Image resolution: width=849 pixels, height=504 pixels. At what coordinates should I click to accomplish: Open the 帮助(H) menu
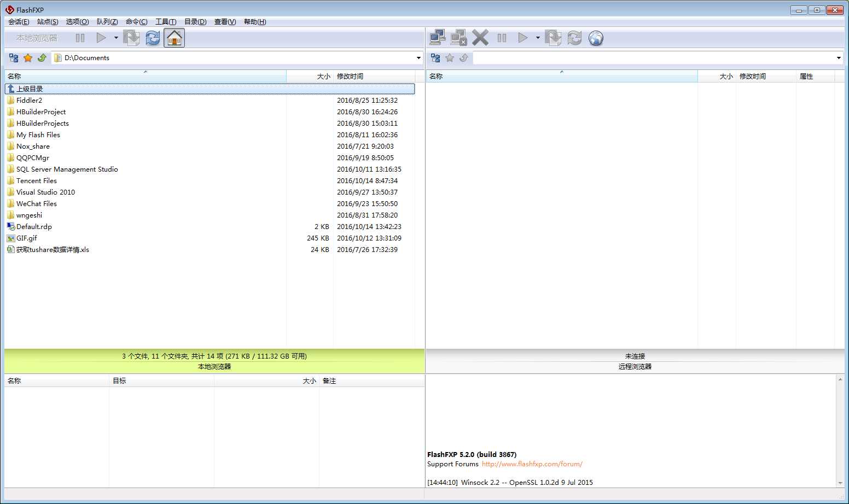255,22
